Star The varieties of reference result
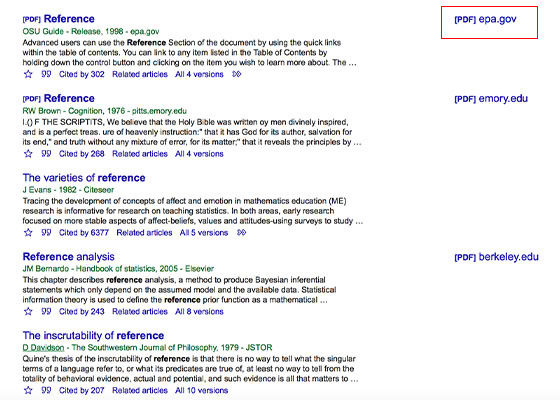 28,233
